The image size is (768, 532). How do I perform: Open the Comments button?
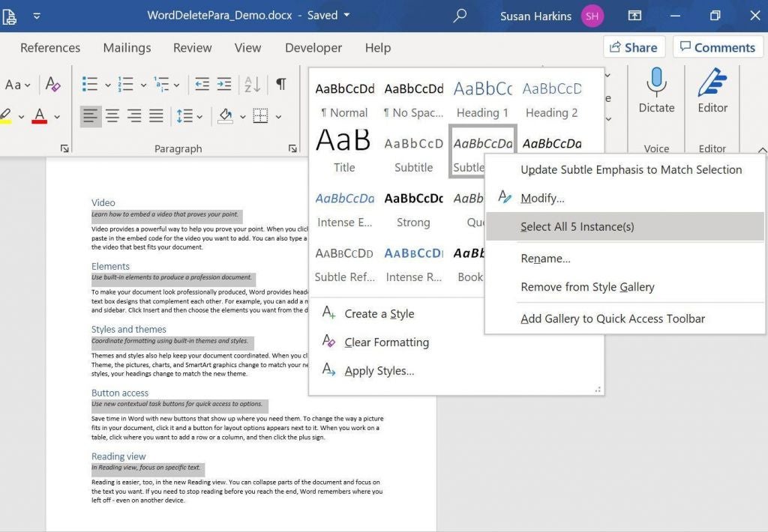click(718, 47)
